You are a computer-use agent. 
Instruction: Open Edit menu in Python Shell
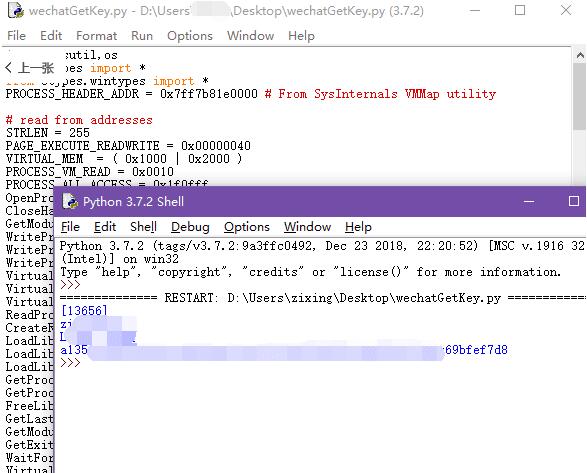pos(105,227)
